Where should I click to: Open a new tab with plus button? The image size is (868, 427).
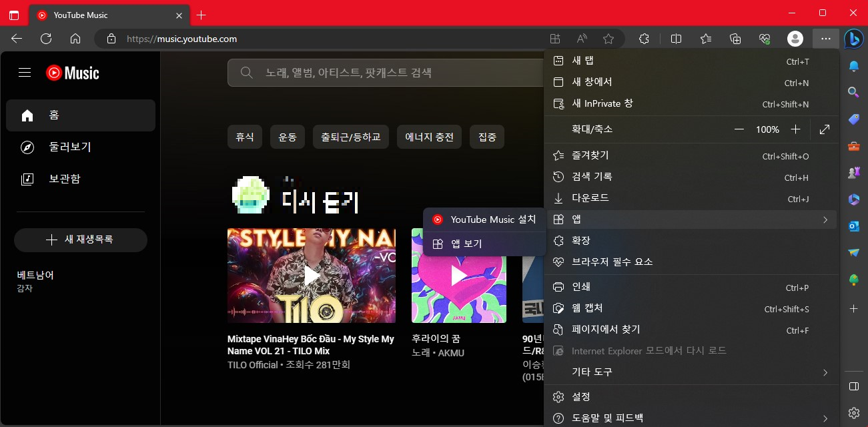(201, 15)
